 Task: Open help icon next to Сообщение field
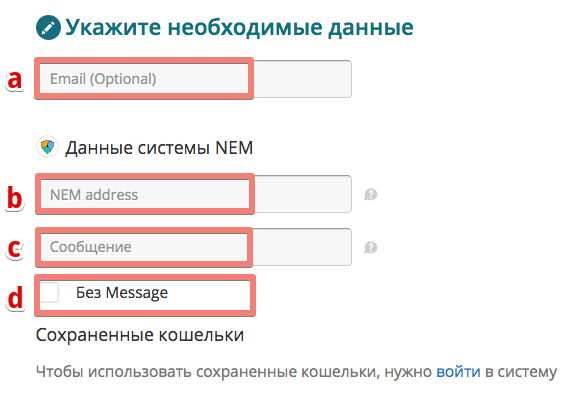tap(371, 248)
